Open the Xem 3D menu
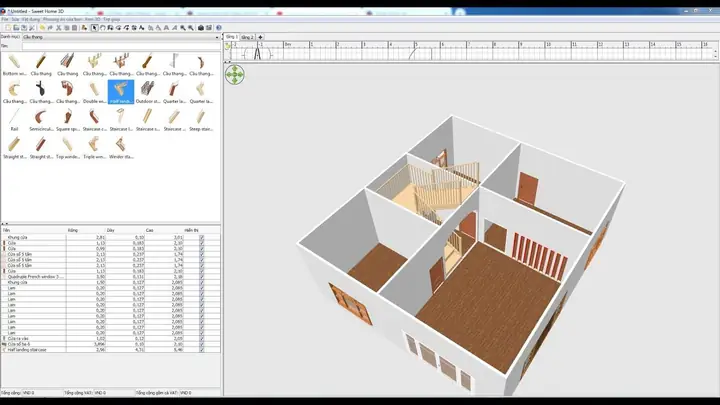 click(x=93, y=19)
